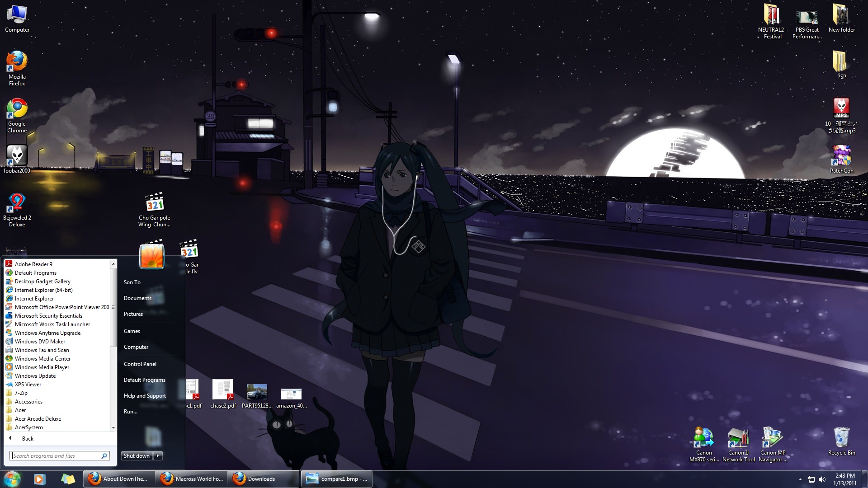
Task: Click Back in Start menu
Action: pos(60,438)
